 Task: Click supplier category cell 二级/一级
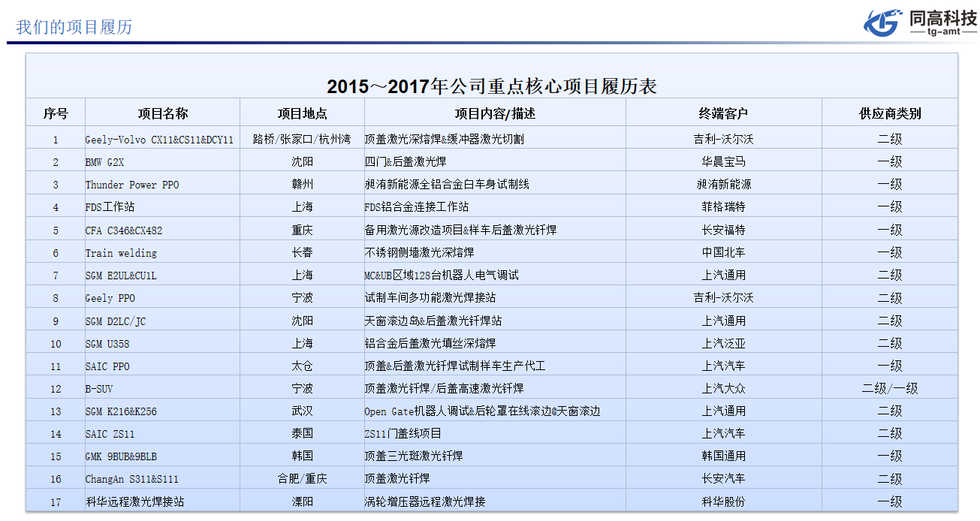(x=890, y=389)
